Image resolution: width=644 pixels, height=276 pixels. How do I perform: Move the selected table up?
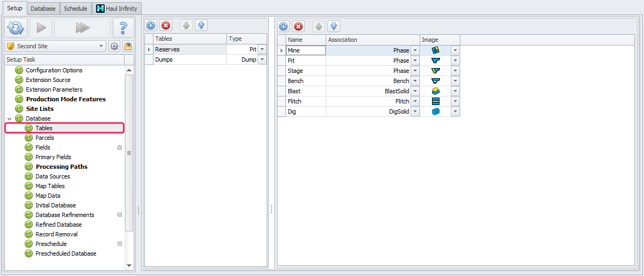tap(186, 25)
